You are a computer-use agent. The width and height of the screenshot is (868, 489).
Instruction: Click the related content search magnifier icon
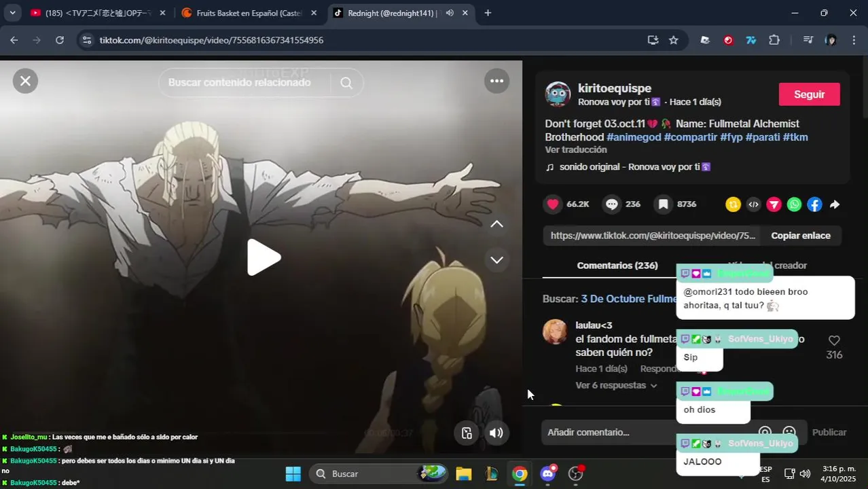point(346,83)
